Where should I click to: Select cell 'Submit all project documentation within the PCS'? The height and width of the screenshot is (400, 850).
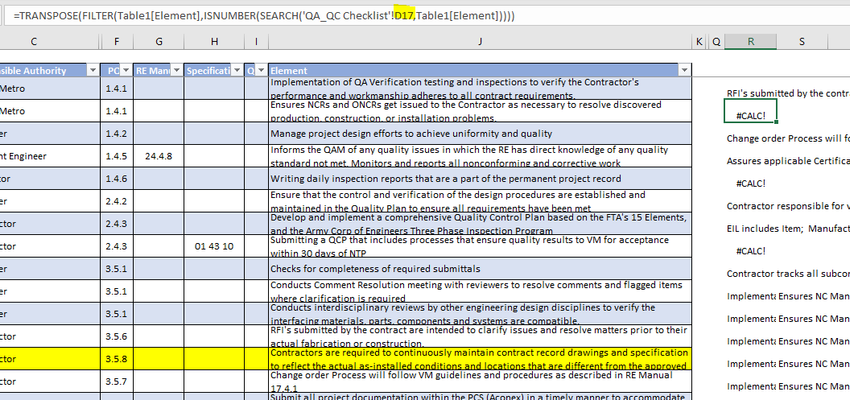tap(480, 397)
